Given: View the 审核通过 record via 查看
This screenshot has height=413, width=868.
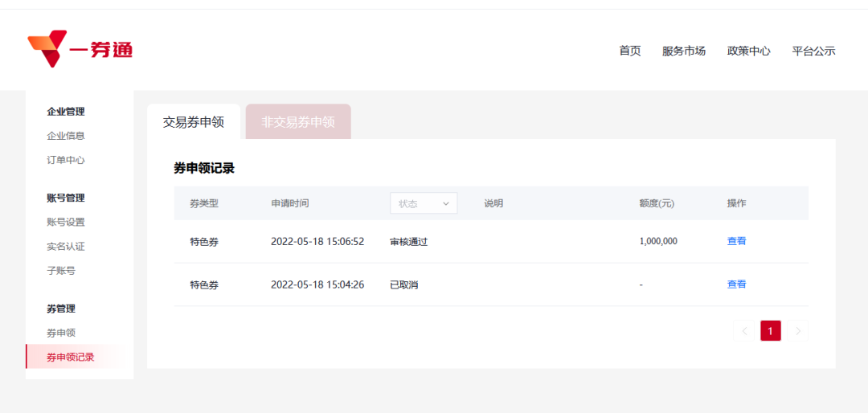Looking at the screenshot, I should tap(736, 241).
